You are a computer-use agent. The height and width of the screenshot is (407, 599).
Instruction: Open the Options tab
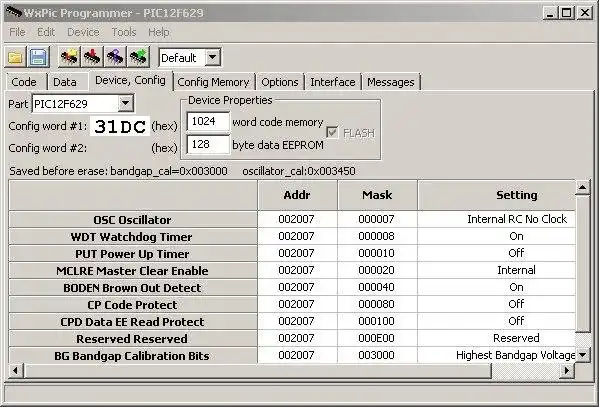tap(280, 82)
